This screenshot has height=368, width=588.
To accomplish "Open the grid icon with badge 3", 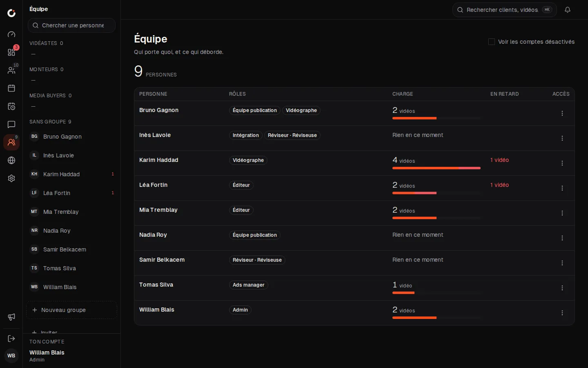I will pos(11,52).
